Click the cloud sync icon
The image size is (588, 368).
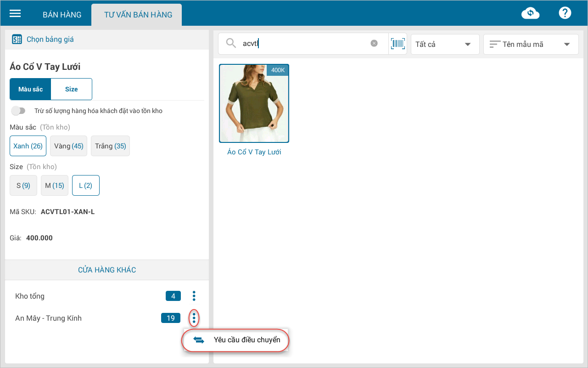coord(530,13)
